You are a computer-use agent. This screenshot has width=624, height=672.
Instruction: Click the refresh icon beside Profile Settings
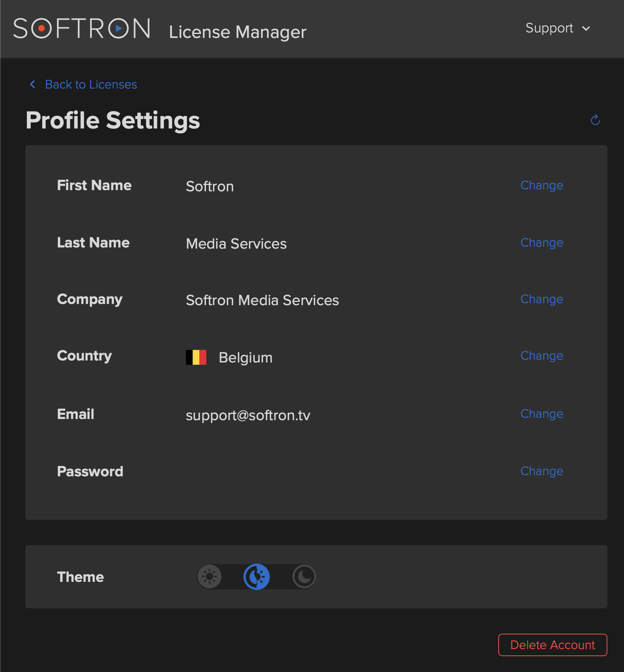point(595,120)
